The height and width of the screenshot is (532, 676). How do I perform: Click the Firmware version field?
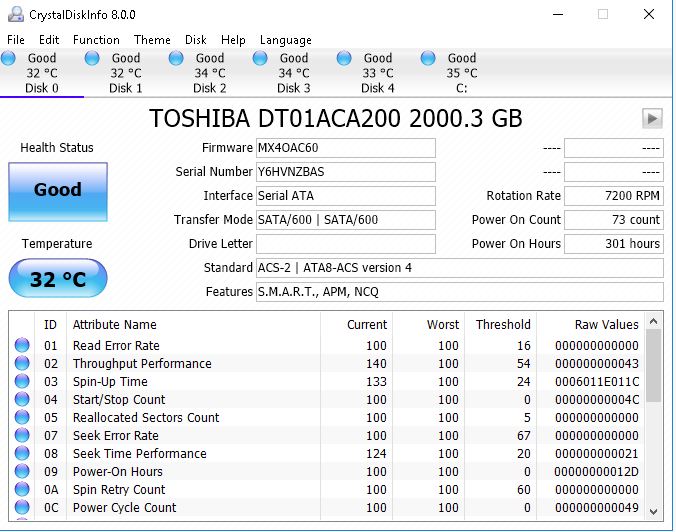coord(345,148)
